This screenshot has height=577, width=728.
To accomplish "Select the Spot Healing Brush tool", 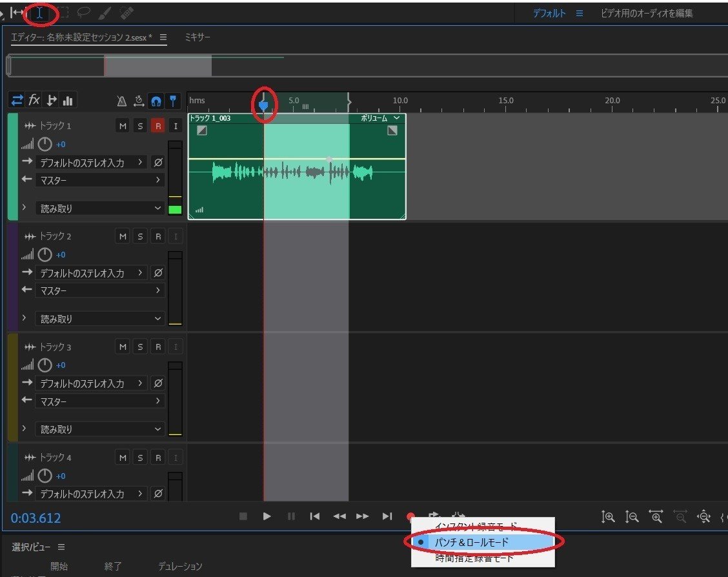I will point(126,12).
